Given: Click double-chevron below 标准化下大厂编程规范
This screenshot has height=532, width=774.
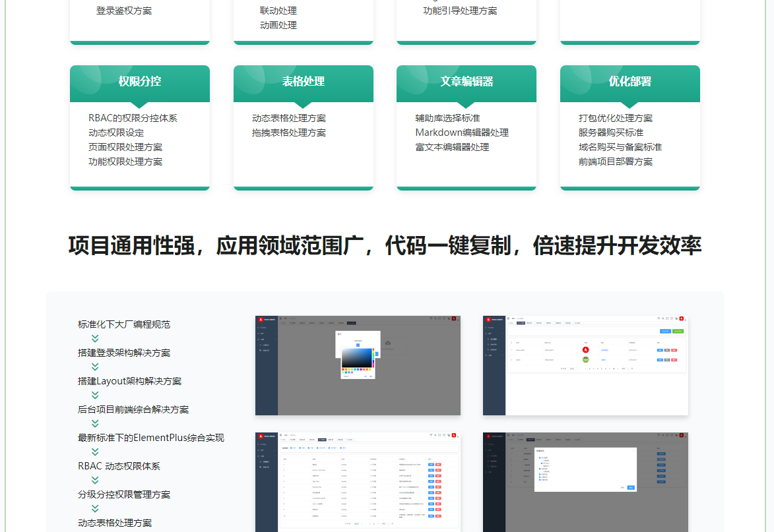Looking at the screenshot, I should coord(95,338).
